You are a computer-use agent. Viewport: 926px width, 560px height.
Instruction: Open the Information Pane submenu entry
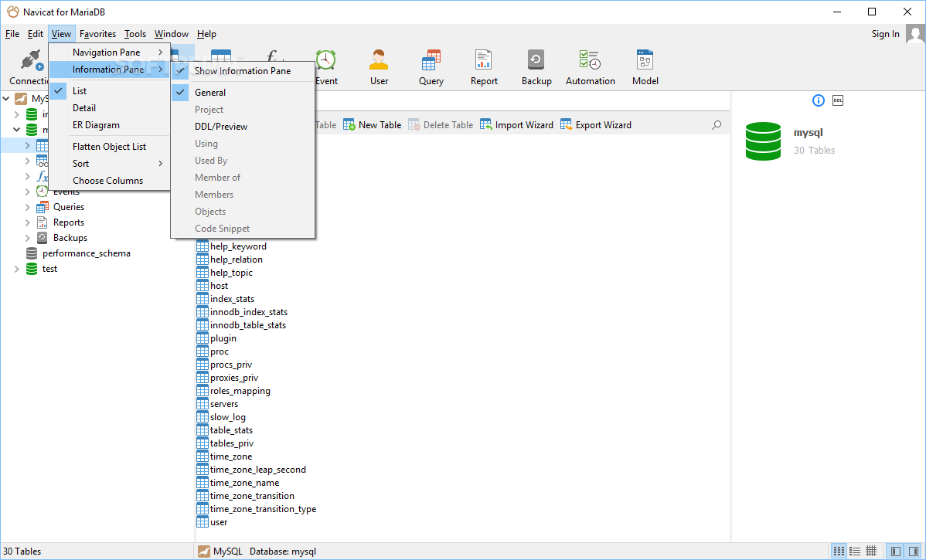click(109, 70)
